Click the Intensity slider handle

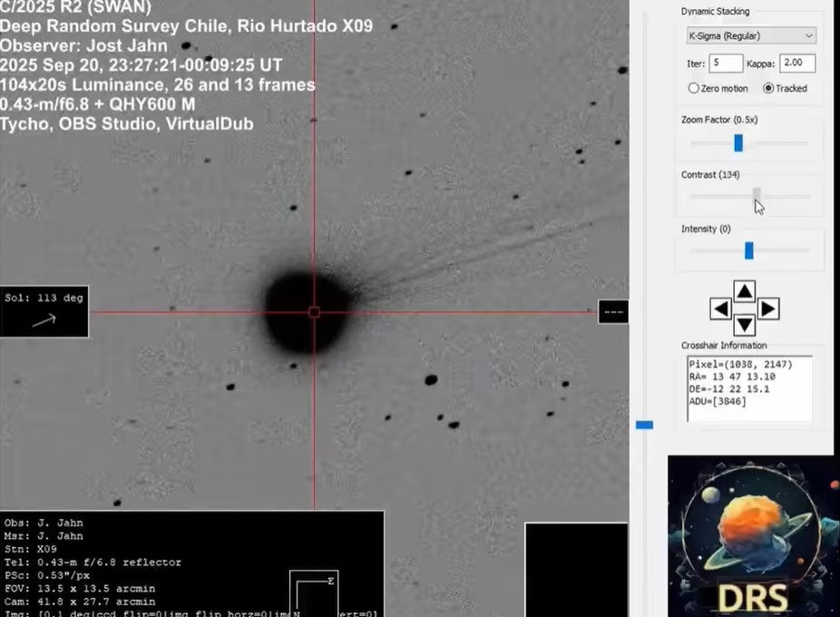pos(749,250)
